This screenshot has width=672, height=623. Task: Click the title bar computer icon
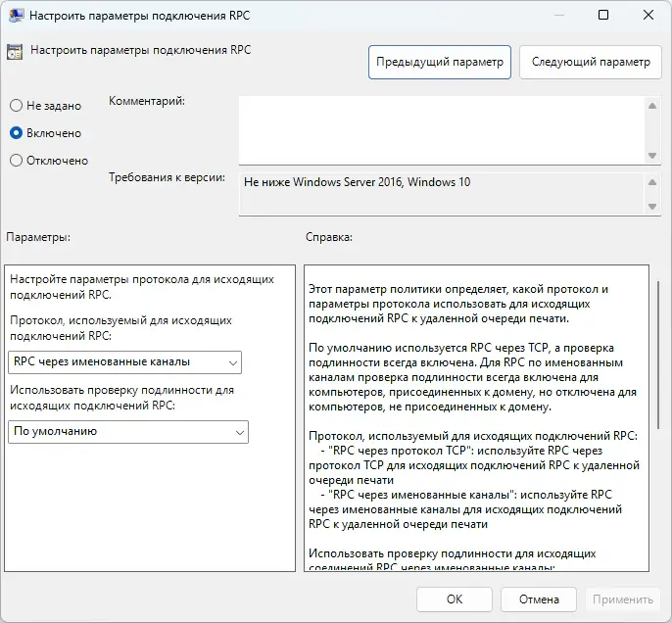coord(16,16)
